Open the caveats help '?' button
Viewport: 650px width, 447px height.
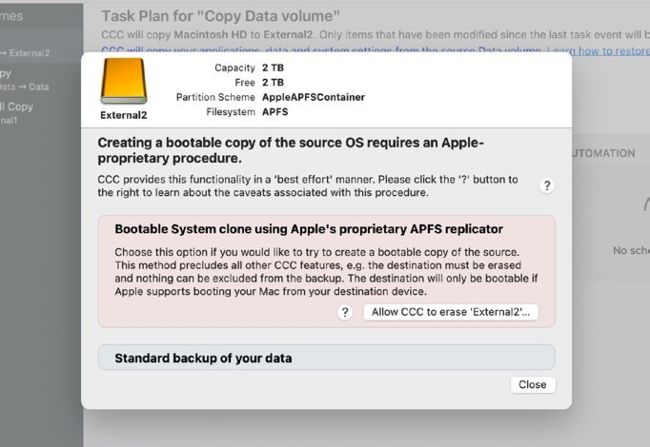547,186
